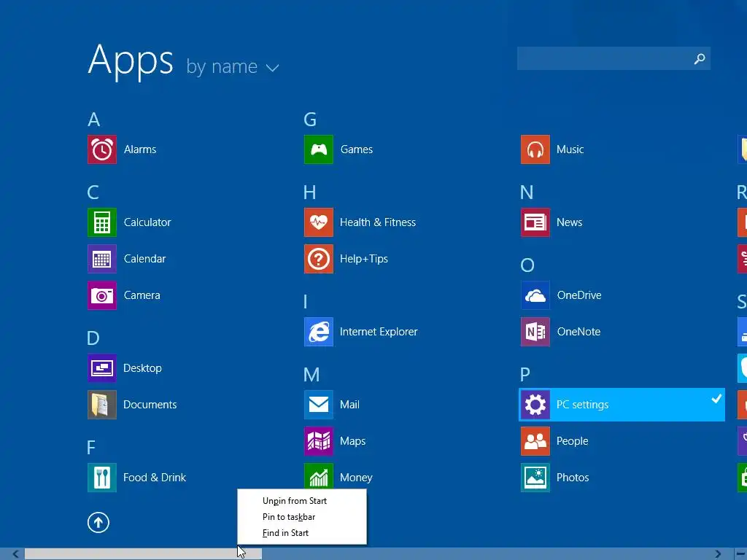Open the Photos app icon
The width and height of the screenshot is (747, 560).
tap(535, 478)
